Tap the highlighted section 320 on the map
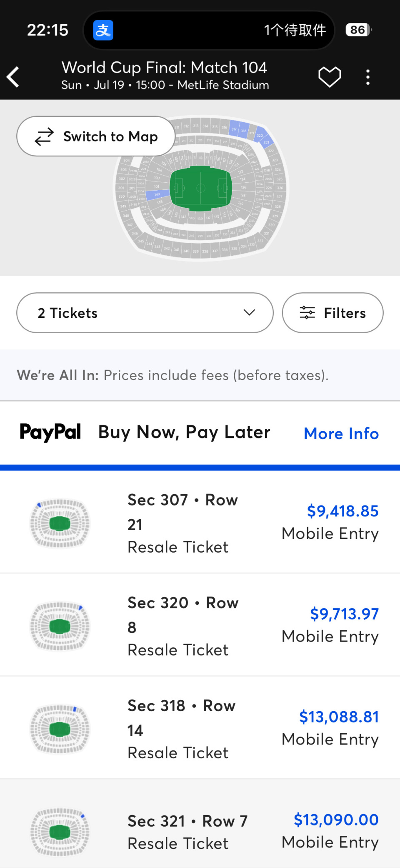 [260, 135]
